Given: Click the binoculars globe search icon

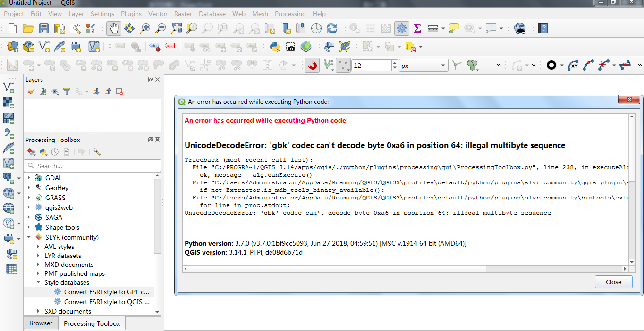Looking at the screenshot, I should (520, 28).
